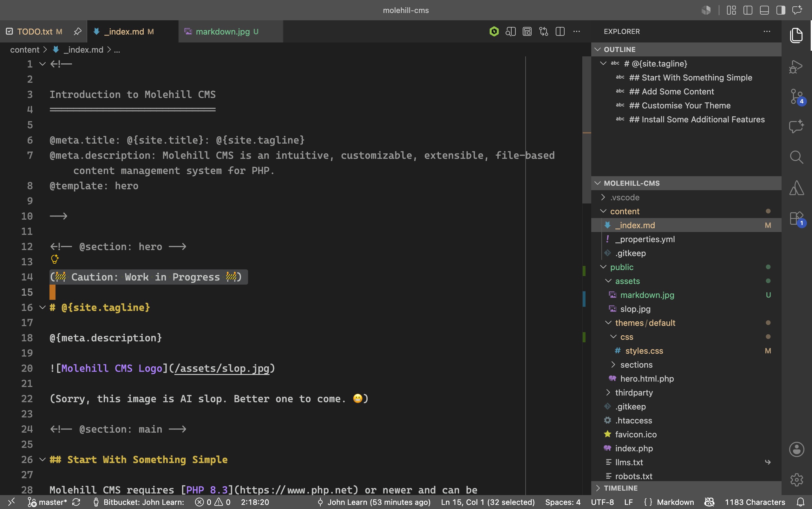
Task: Toggle primary side bar visibility in title bar
Action: (748, 10)
